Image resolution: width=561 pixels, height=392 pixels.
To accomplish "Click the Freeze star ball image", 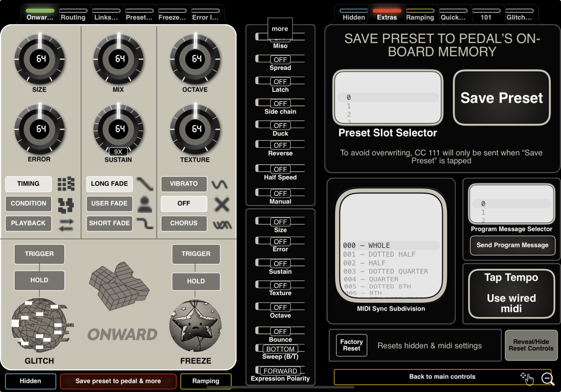I will click(x=195, y=326).
